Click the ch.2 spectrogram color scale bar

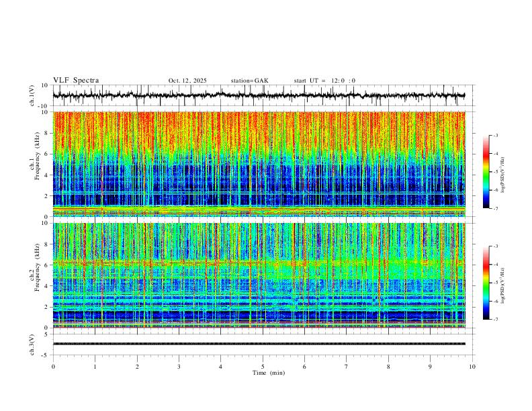(486, 283)
